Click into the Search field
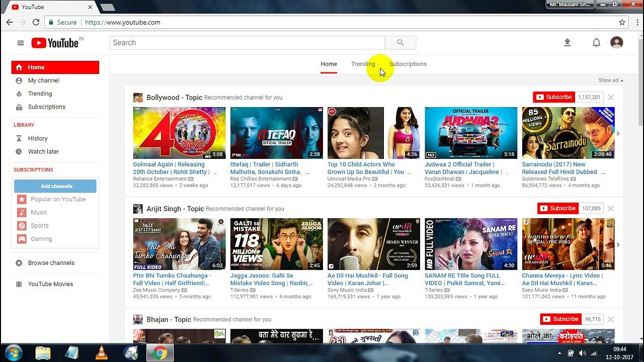The height and width of the screenshot is (362, 644). (248, 43)
